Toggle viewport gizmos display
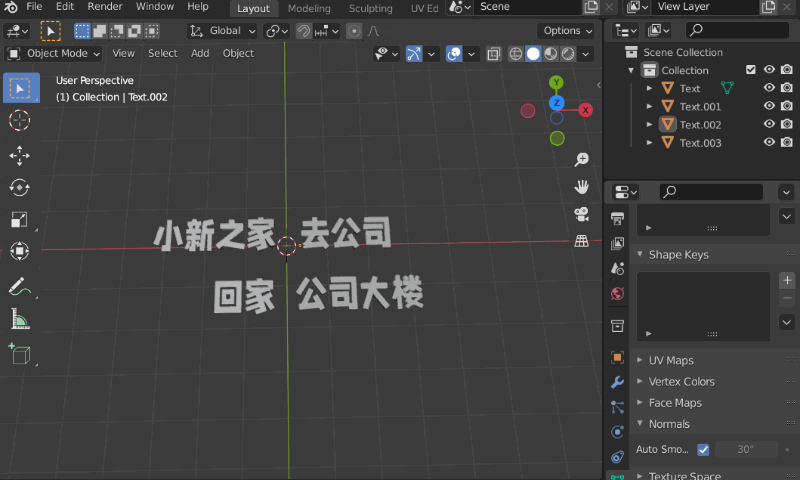Screen dimensions: 800x480 (x=414, y=54)
